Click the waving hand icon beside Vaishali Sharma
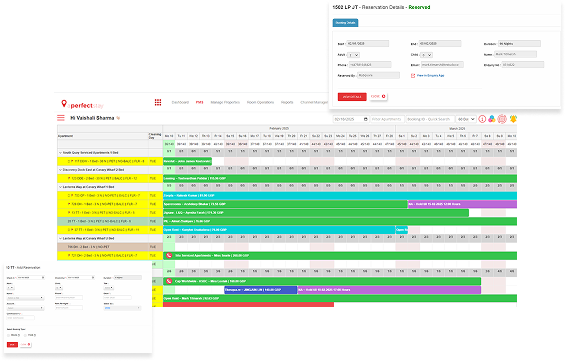 pyautogui.click(x=118, y=118)
